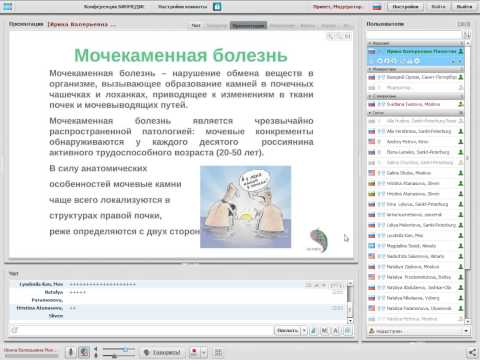The height and width of the screenshot is (360, 480).
Task: Open the configuration menu item in the top bar
Action: click(x=114, y=6)
